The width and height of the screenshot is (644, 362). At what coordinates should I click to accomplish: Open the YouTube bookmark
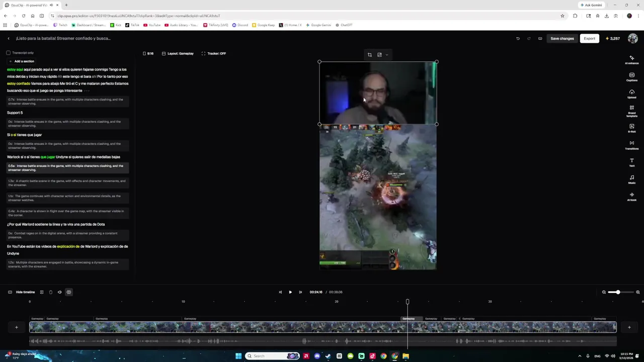[x=152, y=25]
